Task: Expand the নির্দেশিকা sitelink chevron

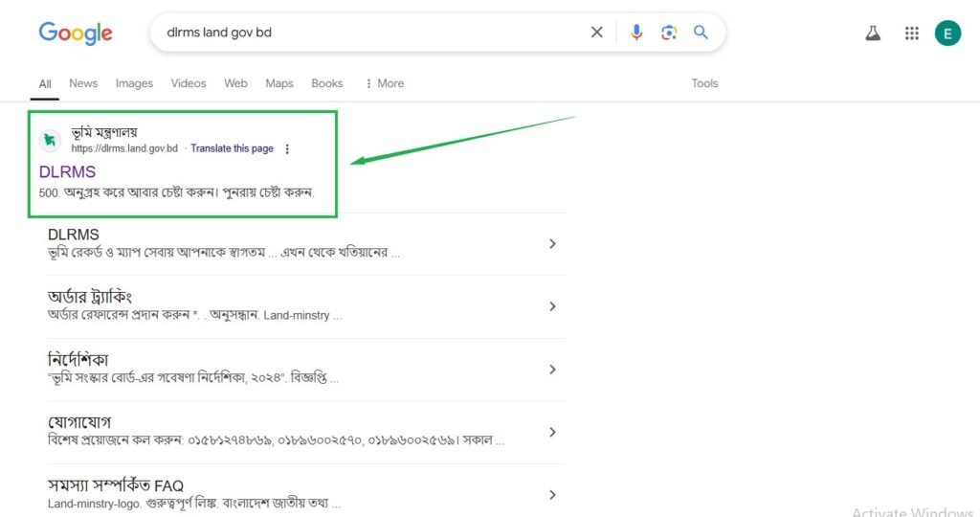Action: pyautogui.click(x=552, y=370)
